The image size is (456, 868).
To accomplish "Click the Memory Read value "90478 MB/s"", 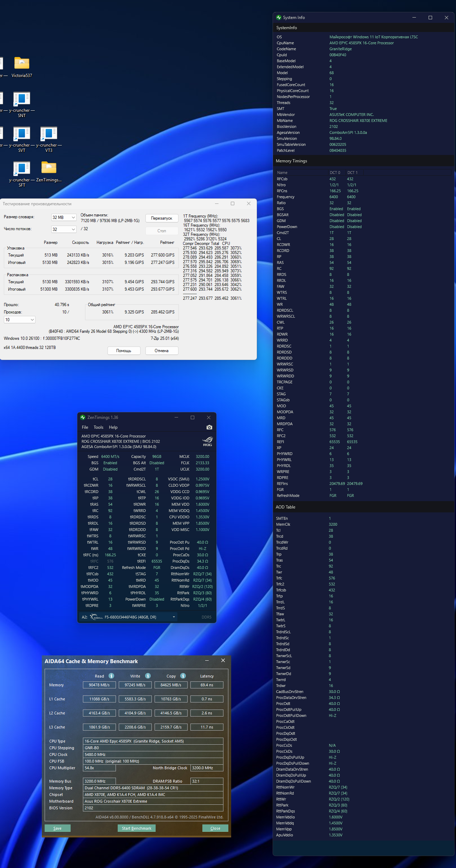I will click(x=99, y=685).
